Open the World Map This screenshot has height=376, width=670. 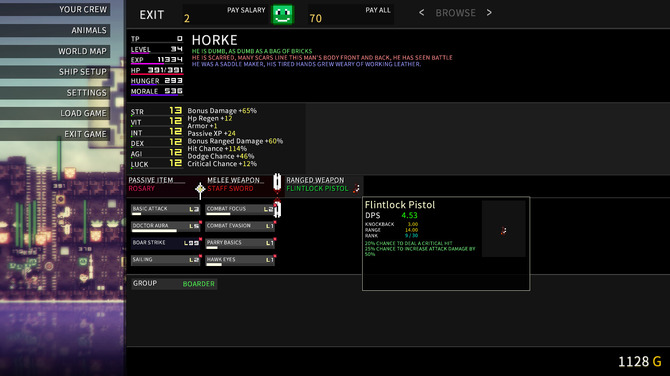(x=55, y=51)
